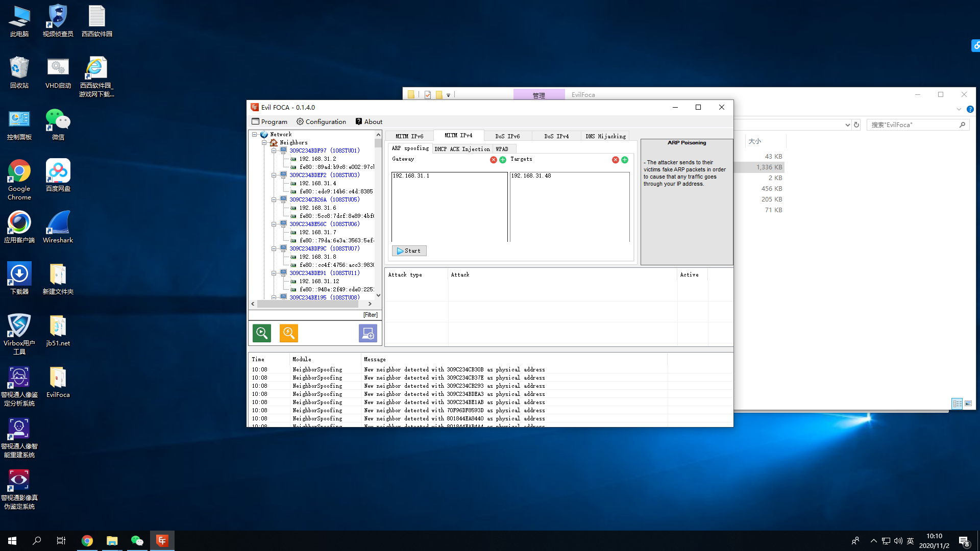Click Evil FOCA taskbar icon
Screen dimensions: 980x551
pyautogui.click(x=162, y=540)
